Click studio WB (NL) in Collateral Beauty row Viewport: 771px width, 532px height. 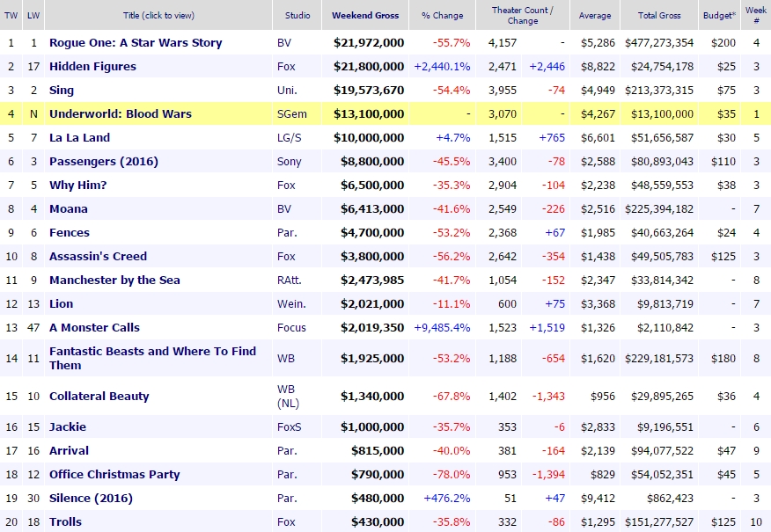pos(288,397)
